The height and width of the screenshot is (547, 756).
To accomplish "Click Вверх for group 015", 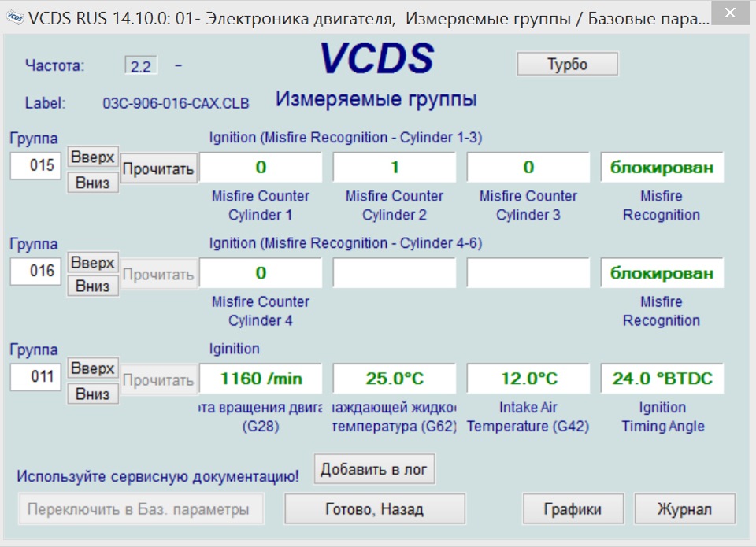I will tap(93, 157).
